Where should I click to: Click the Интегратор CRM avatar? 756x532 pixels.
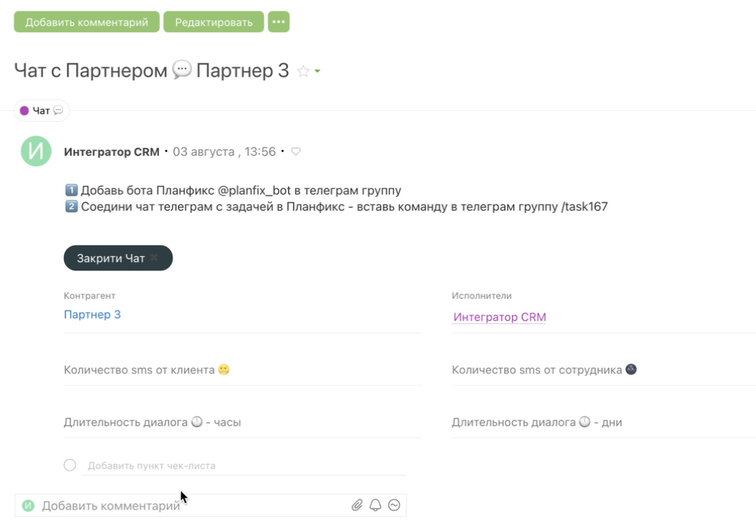click(36, 151)
